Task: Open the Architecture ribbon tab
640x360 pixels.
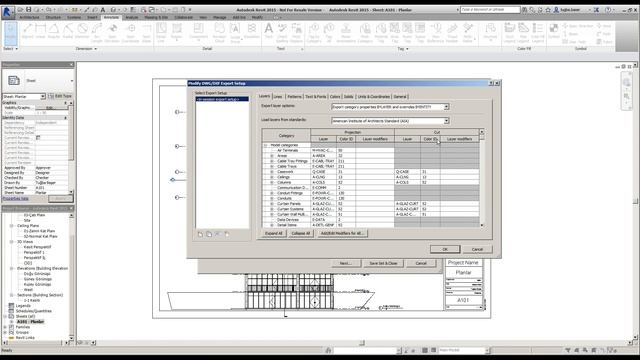Action: [x=29, y=18]
